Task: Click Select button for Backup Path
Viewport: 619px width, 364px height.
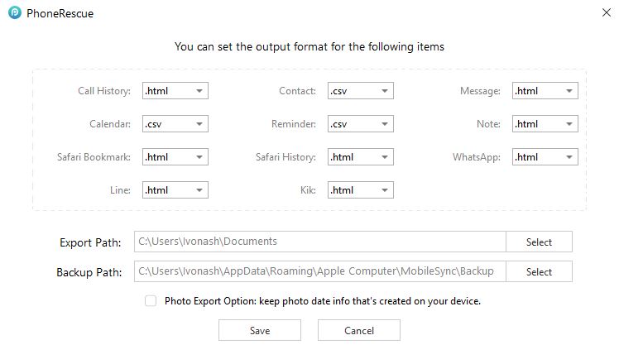Action: pyautogui.click(x=539, y=271)
